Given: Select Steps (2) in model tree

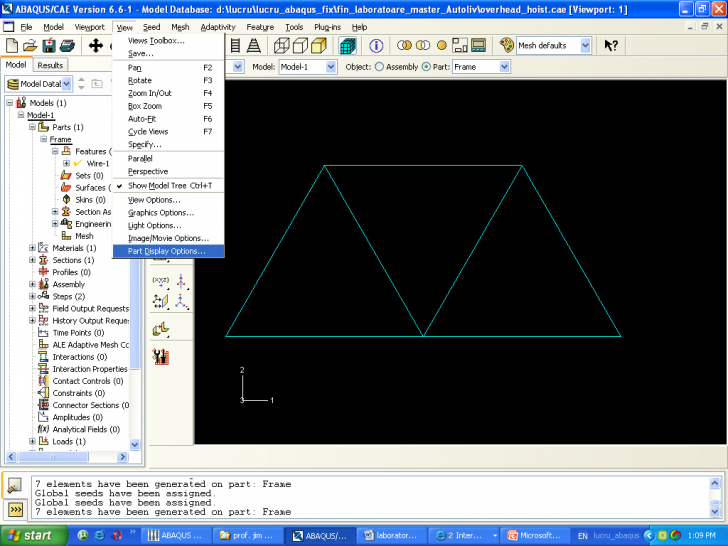Looking at the screenshot, I should pyautogui.click(x=68, y=297).
